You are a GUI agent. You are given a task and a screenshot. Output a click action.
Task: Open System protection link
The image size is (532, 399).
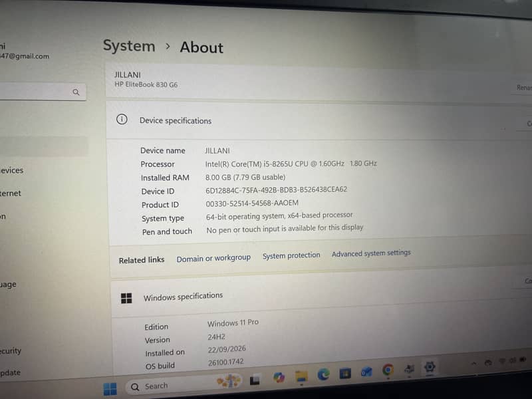(x=291, y=255)
